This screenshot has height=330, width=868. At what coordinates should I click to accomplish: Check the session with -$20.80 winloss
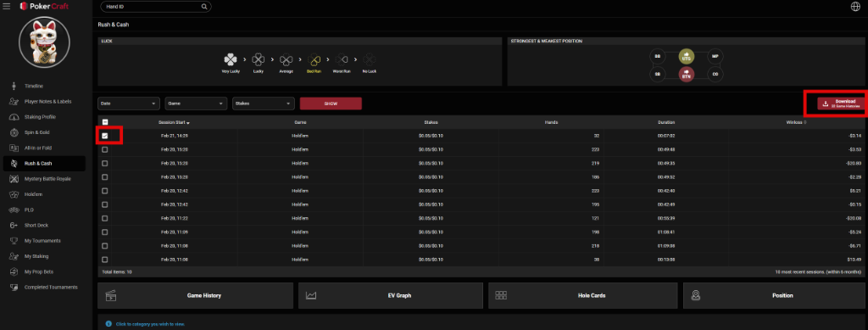pyautogui.click(x=105, y=164)
